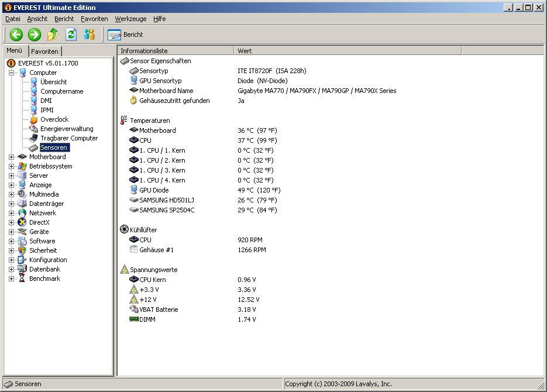Screen dimensions: 547x392
Task: Open the Werkzeuge menu
Action: pyautogui.click(x=131, y=19)
